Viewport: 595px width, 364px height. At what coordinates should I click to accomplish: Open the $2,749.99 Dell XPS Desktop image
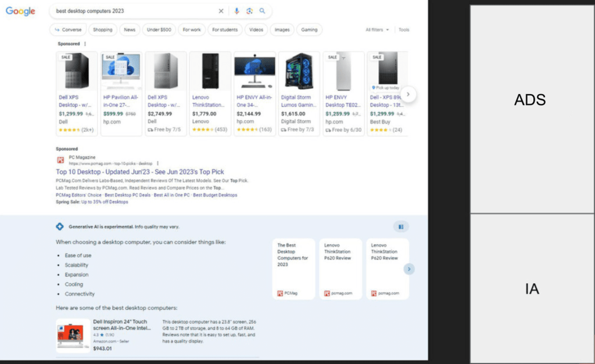[x=166, y=71]
